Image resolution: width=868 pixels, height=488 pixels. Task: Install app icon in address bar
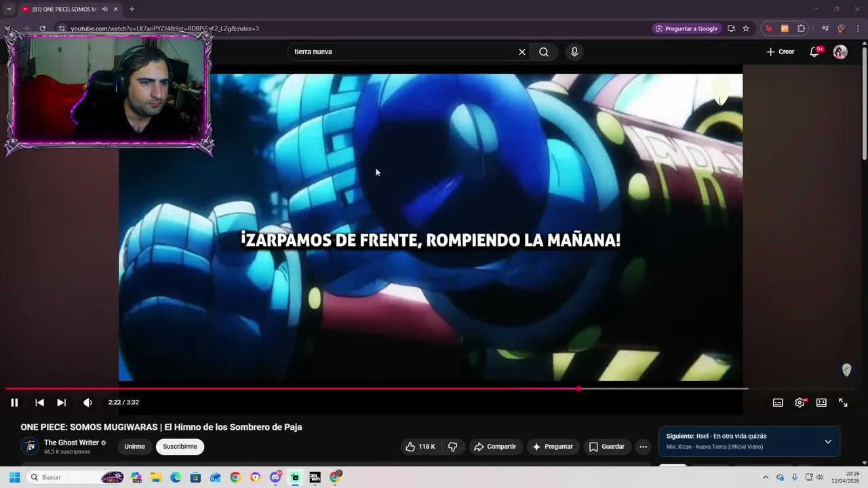click(731, 28)
